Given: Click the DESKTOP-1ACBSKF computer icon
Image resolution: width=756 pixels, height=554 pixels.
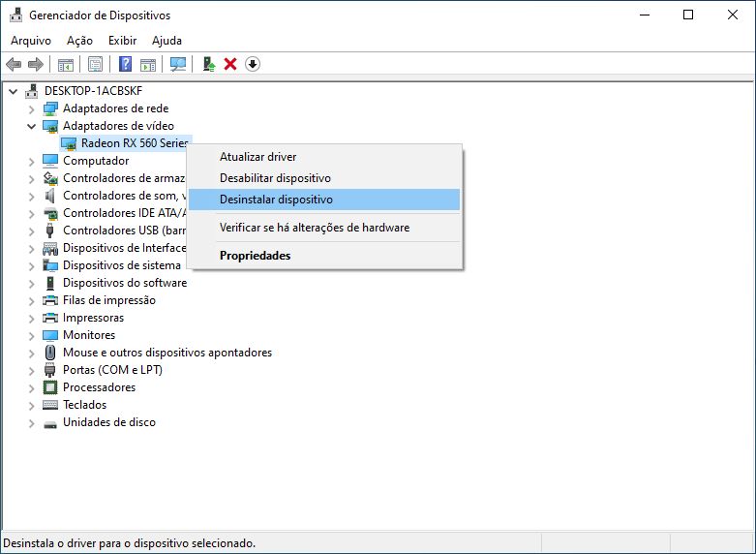Looking at the screenshot, I should [x=32, y=91].
